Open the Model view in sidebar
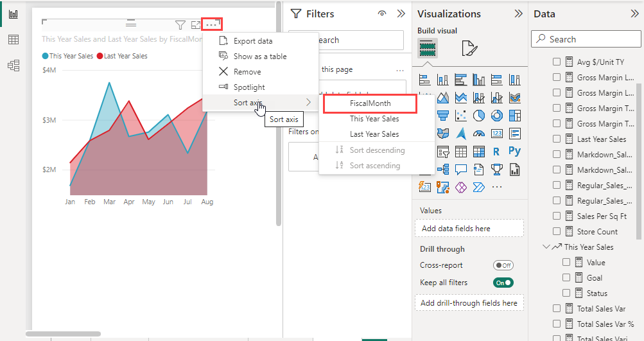Viewport: 644px width, 341px height. click(13, 66)
